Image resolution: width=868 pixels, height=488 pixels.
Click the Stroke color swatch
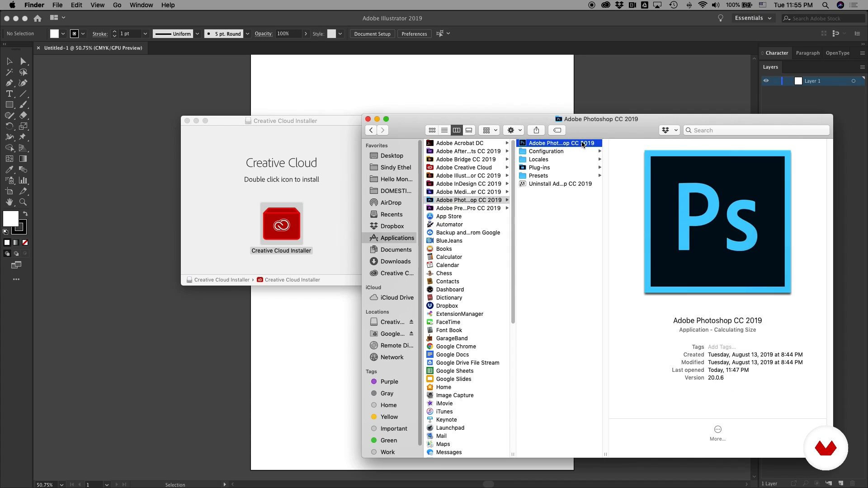click(x=74, y=33)
